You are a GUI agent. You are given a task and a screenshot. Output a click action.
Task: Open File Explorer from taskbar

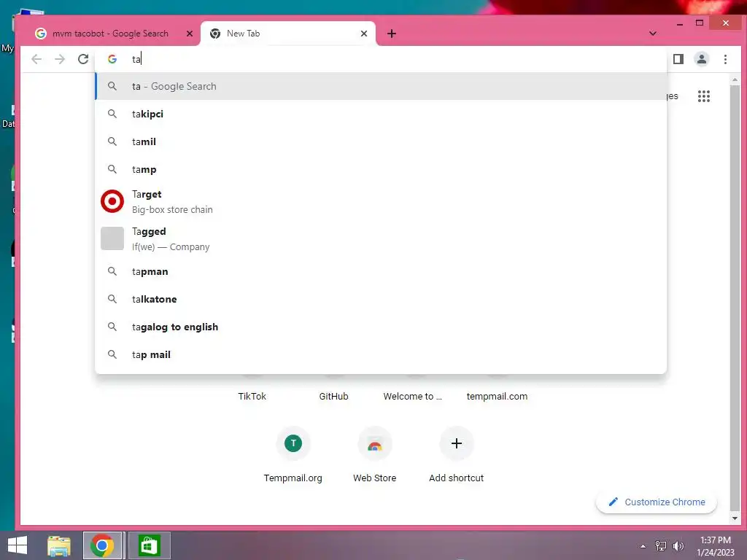(59, 545)
